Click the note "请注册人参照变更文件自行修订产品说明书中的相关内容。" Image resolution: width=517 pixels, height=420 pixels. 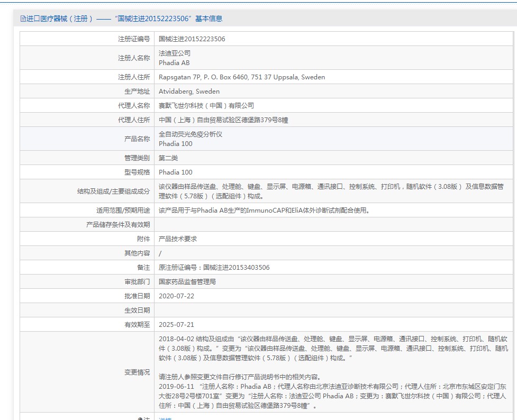pyautogui.click(x=240, y=377)
